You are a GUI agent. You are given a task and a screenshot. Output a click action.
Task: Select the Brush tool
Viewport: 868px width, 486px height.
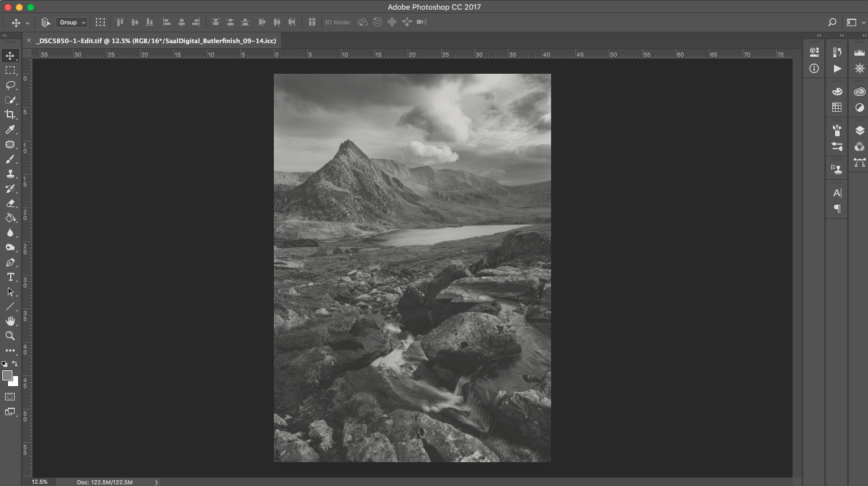(x=10, y=159)
